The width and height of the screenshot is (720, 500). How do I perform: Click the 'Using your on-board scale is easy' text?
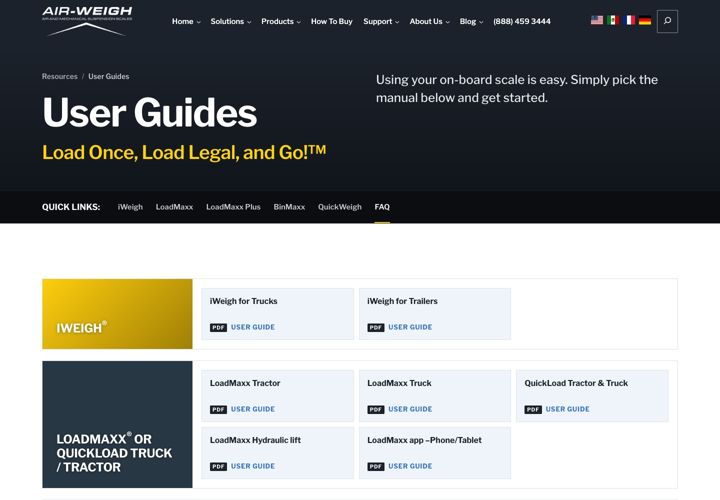pos(517,89)
